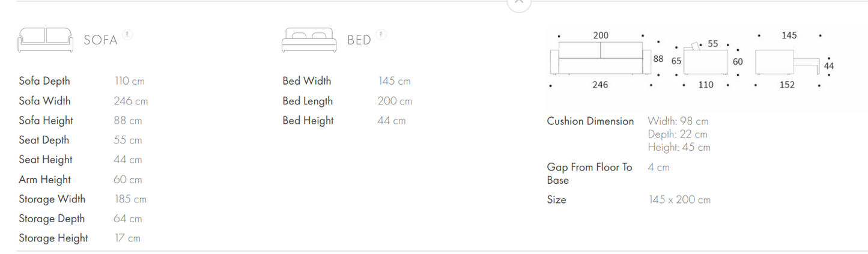The image size is (868, 254).
Task: Select the Storage Width label
Action: pyautogui.click(x=52, y=199)
